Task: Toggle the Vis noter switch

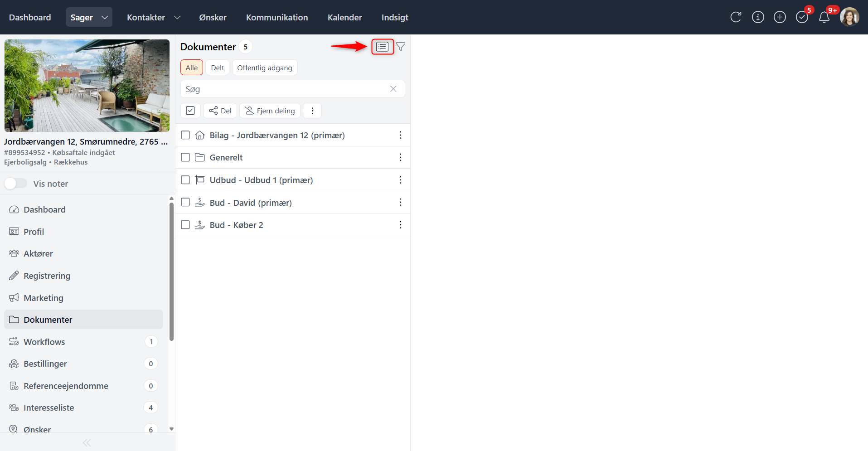Action: 16,184
